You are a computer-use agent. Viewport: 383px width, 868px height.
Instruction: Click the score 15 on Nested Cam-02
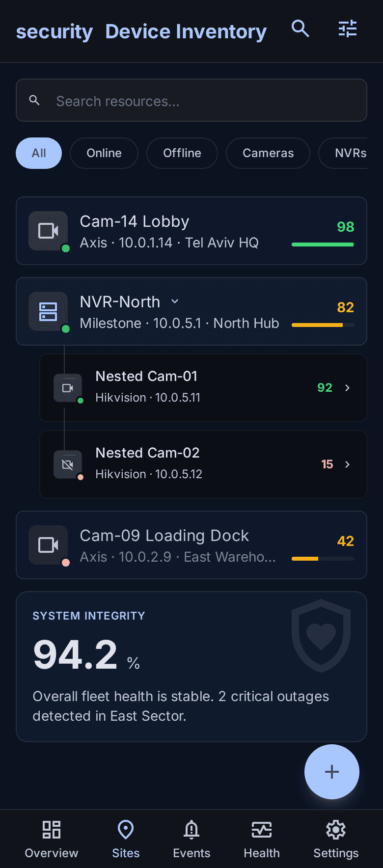(327, 464)
